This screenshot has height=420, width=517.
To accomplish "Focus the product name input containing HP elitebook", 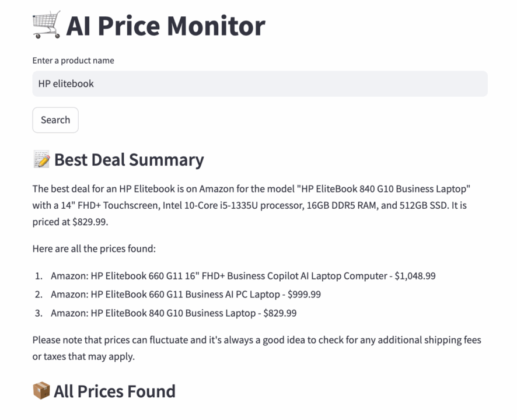I will (259, 83).
